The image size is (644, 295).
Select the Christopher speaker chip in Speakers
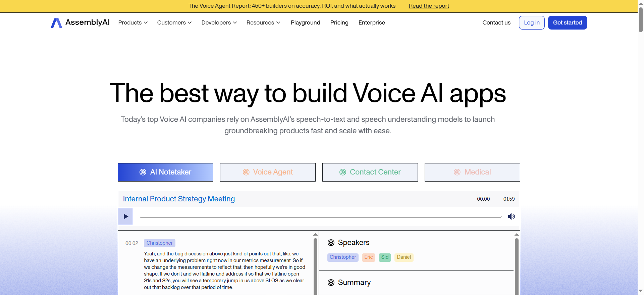pyautogui.click(x=343, y=257)
